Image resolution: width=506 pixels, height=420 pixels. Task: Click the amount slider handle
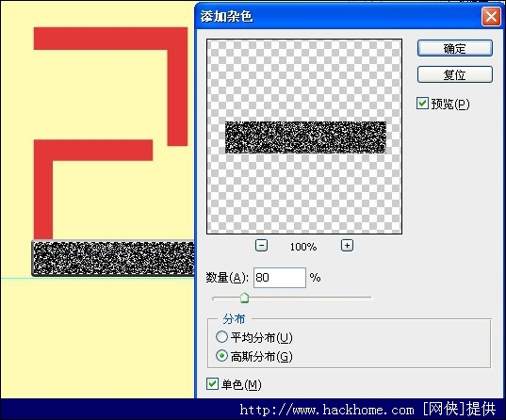coord(245,298)
